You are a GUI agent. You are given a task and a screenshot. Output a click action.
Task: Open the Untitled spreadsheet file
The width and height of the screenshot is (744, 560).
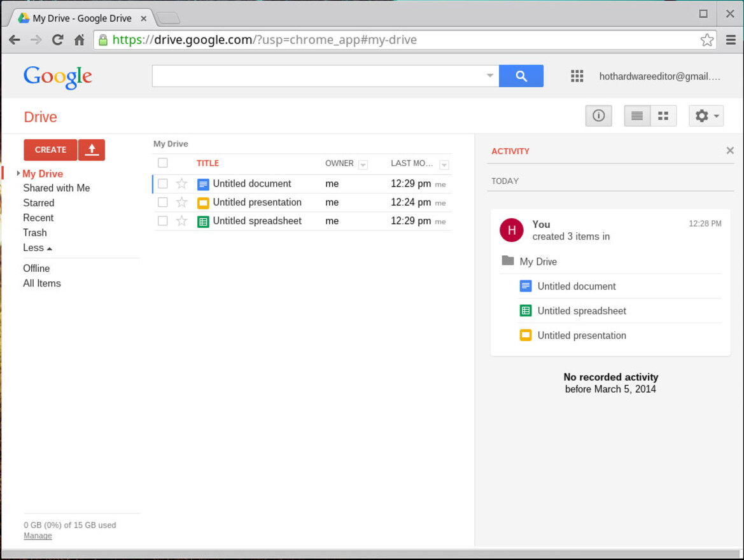click(257, 221)
